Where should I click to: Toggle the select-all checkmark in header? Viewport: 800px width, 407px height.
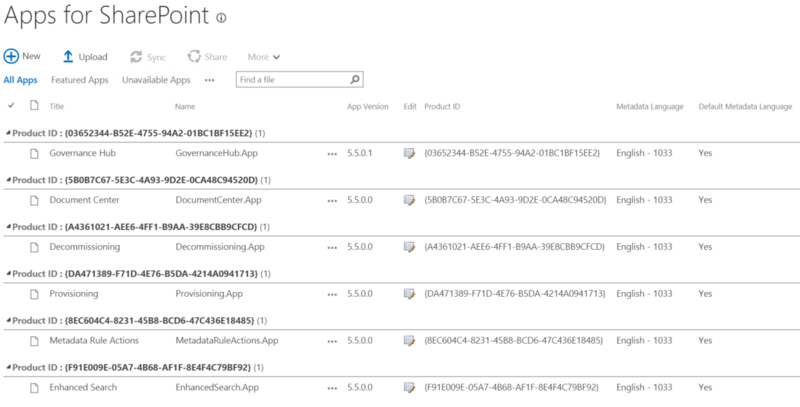(x=11, y=105)
